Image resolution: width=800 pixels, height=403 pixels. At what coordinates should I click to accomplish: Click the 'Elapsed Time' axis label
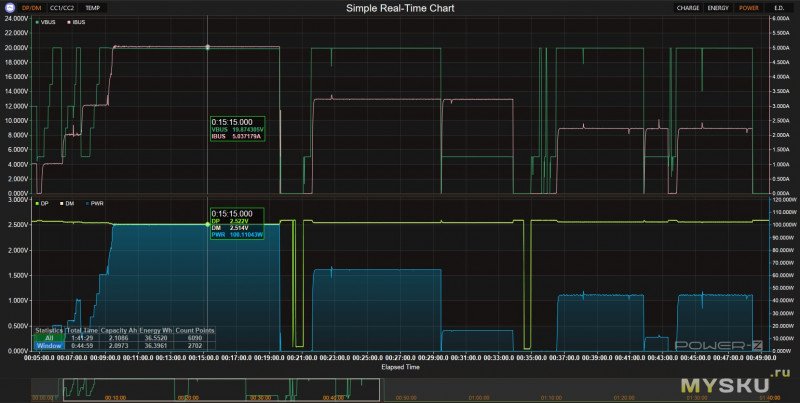(400, 367)
